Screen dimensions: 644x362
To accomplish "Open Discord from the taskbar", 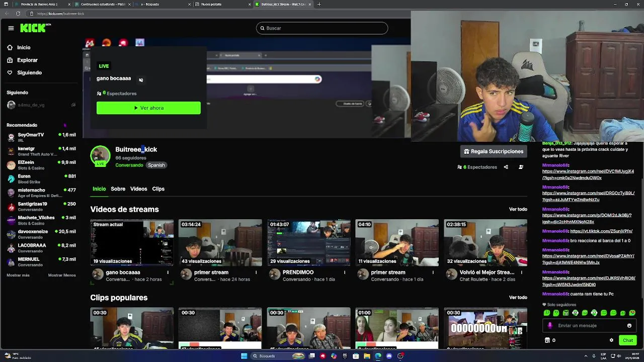I will tap(389, 356).
